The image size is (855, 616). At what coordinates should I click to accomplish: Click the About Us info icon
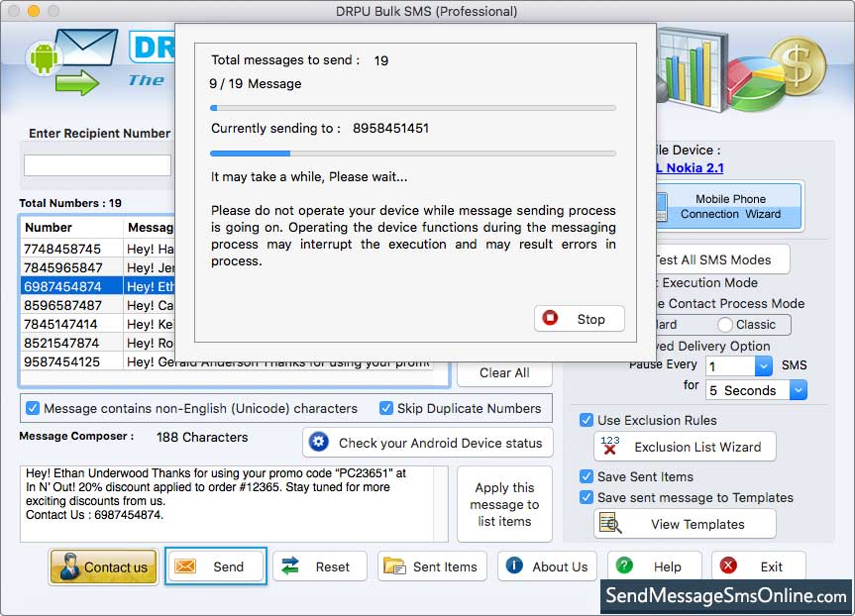point(514,566)
